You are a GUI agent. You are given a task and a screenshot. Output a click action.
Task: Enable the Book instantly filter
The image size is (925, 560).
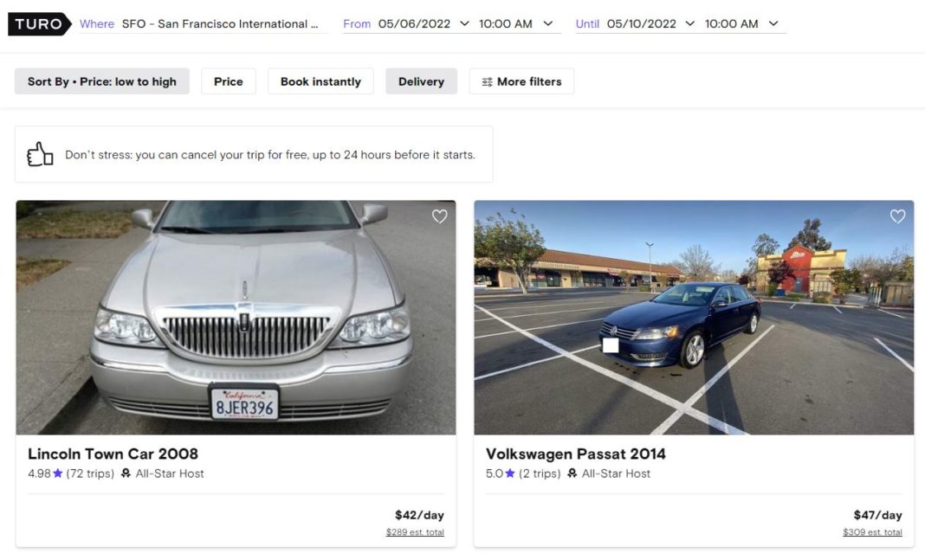click(x=320, y=80)
